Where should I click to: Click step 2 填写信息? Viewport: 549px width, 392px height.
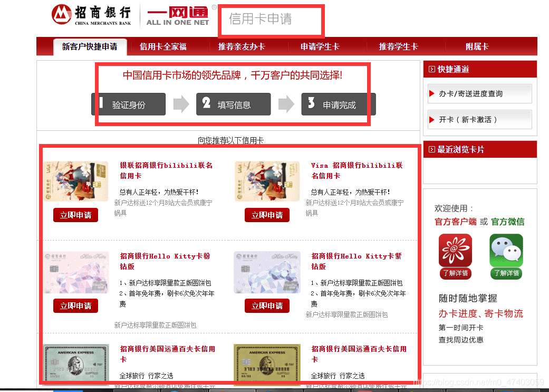click(x=234, y=104)
